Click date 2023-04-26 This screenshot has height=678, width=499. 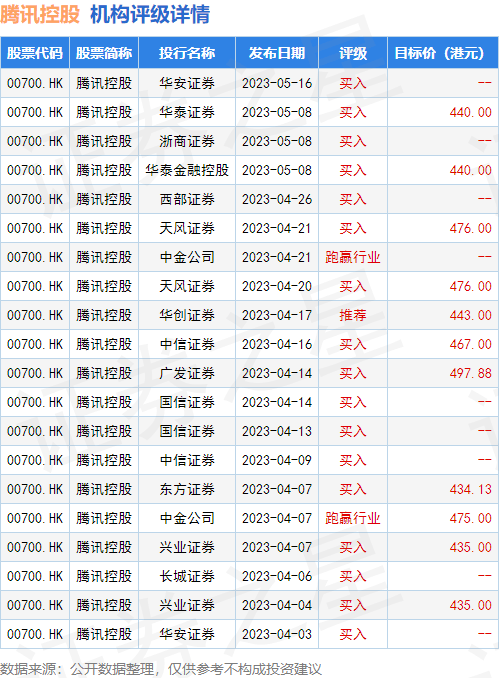(277, 199)
